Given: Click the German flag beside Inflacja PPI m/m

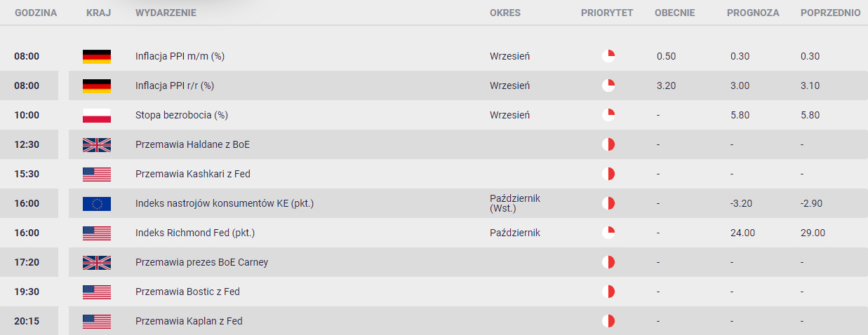Looking at the screenshot, I should coord(97,57).
